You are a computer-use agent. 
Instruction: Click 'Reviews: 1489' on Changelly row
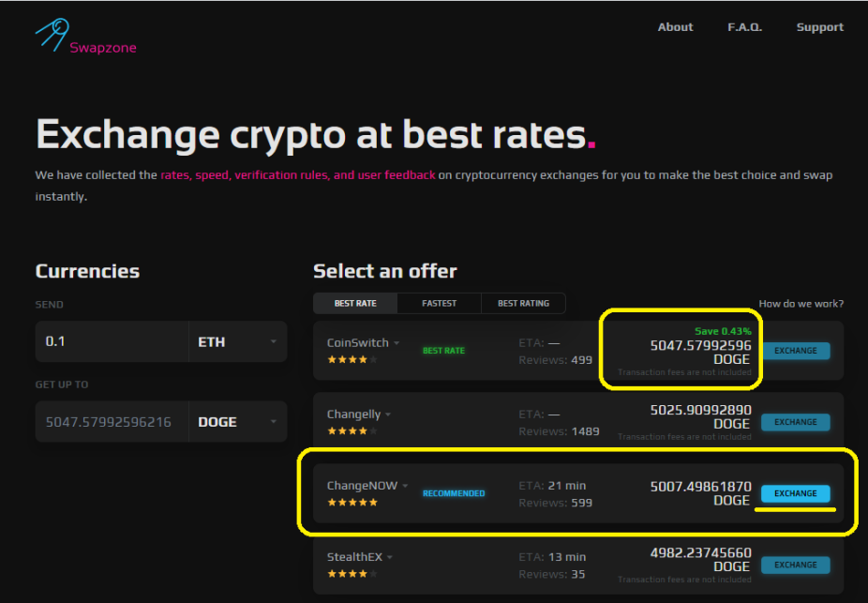(559, 431)
